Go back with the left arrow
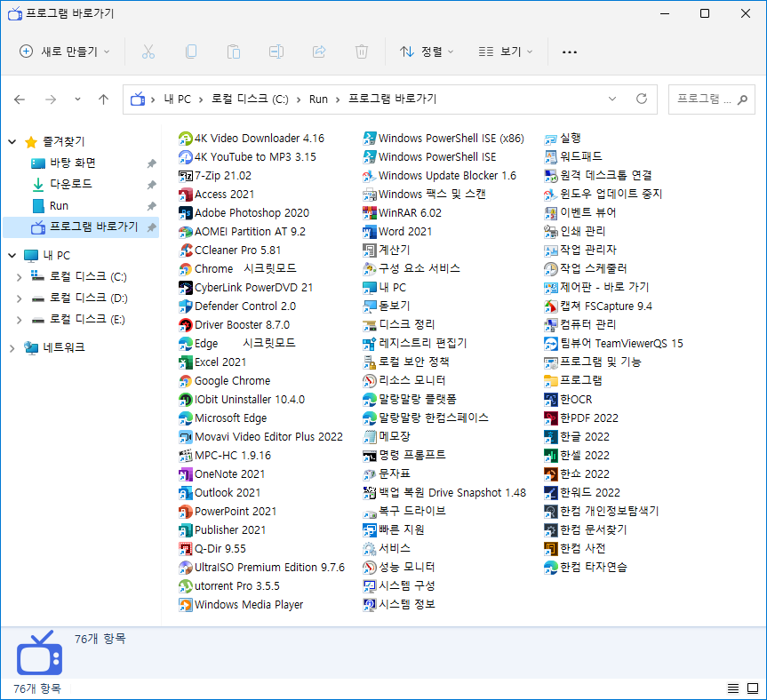 pos(20,99)
